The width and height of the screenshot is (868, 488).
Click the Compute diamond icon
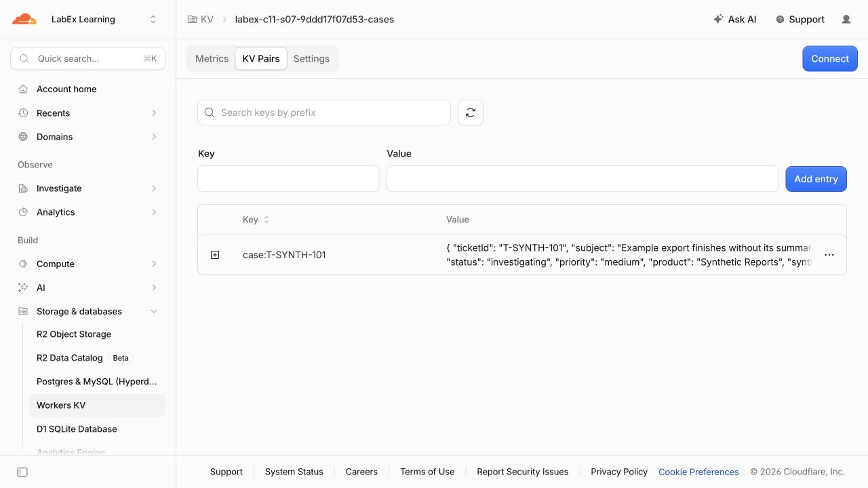23,264
